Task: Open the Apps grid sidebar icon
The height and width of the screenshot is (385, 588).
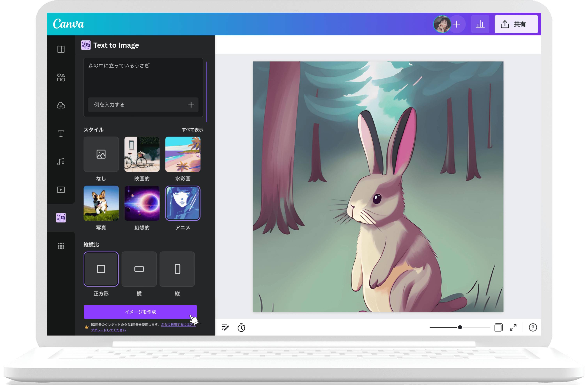Action: (61, 246)
